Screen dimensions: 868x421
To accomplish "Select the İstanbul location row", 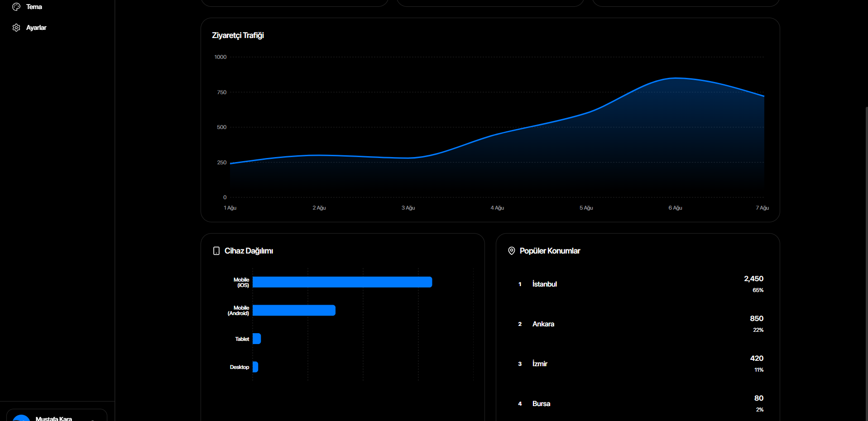I will point(638,284).
